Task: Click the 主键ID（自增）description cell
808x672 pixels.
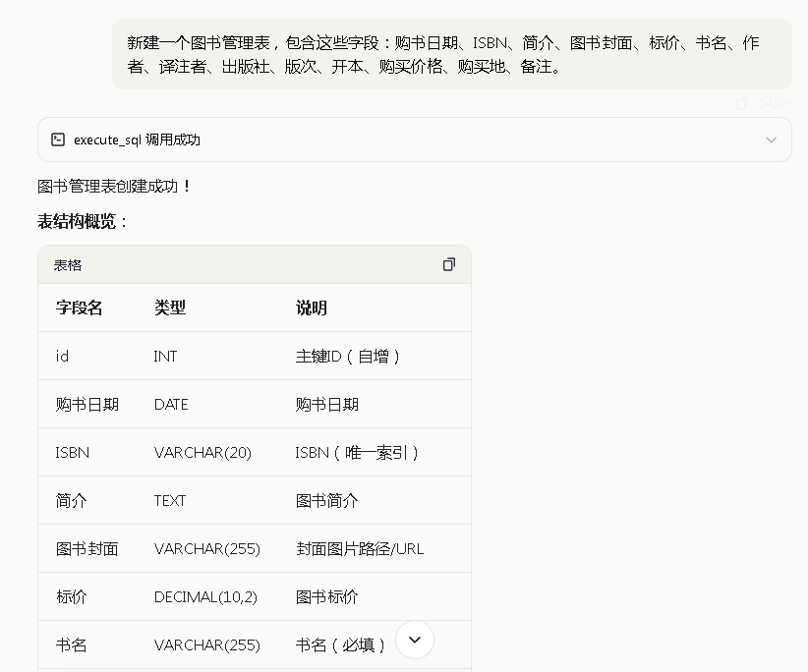Action: click(341, 356)
